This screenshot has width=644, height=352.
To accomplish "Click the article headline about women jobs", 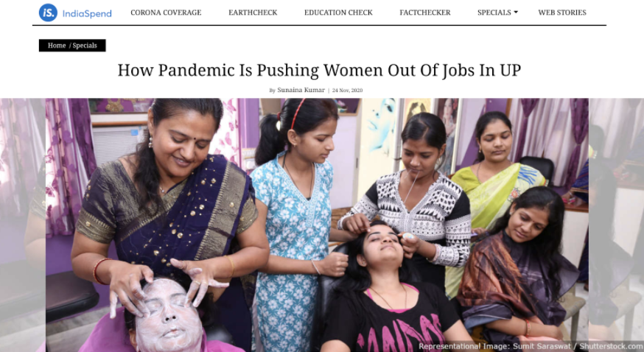I will 319,70.
